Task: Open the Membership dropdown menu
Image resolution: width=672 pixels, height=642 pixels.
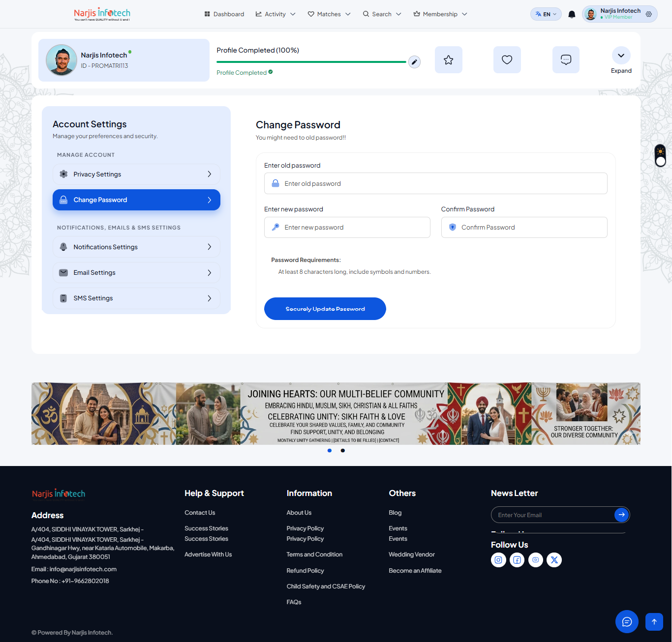Action: [440, 14]
